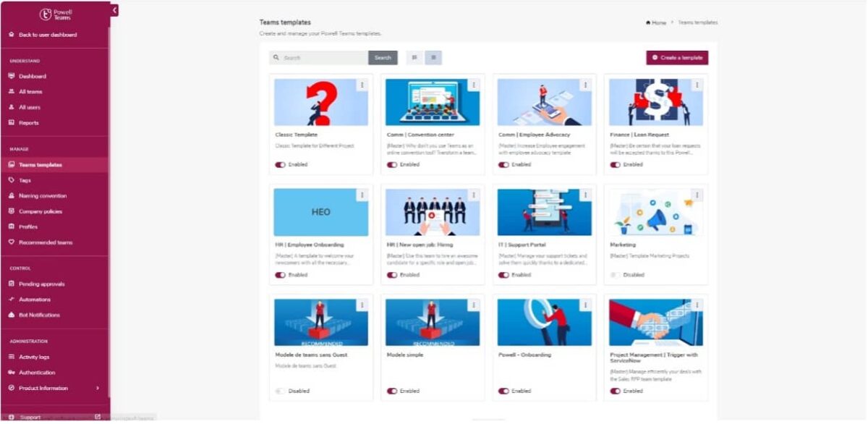The image size is (868, 424).
Task: Open options menu on IT Support Portal card
Action: pos(584,194)
